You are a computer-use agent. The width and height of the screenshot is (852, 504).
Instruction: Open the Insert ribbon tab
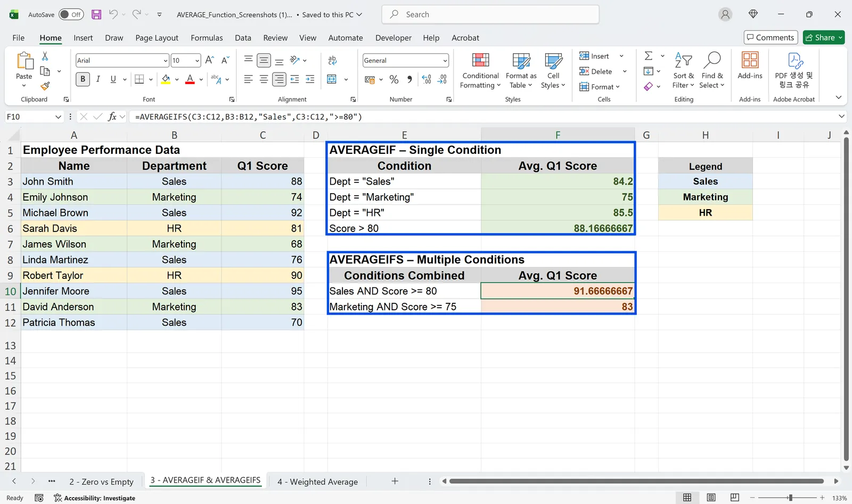pos(83,38)
